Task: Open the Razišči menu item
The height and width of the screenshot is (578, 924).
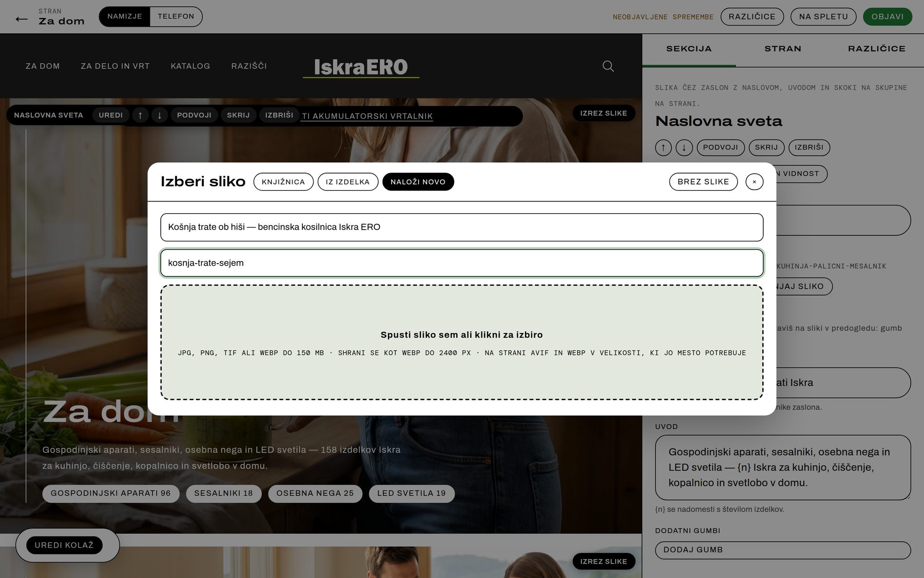Action: (x=249, y=66)
